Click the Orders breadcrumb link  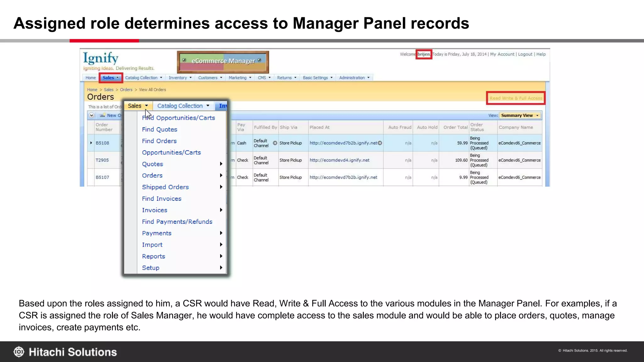tap(126, 90)
